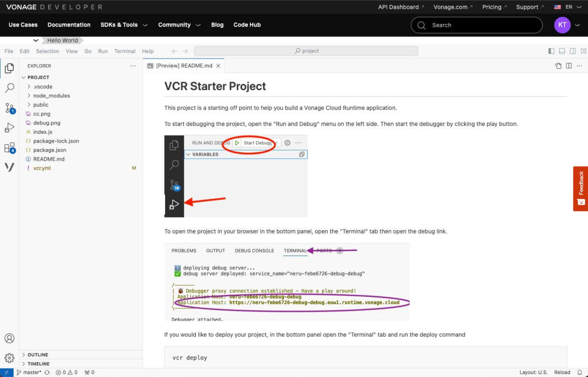Viewport: 588px width, 377px height.
Task: Open the Code Hub link
Action: click(247, 25)
